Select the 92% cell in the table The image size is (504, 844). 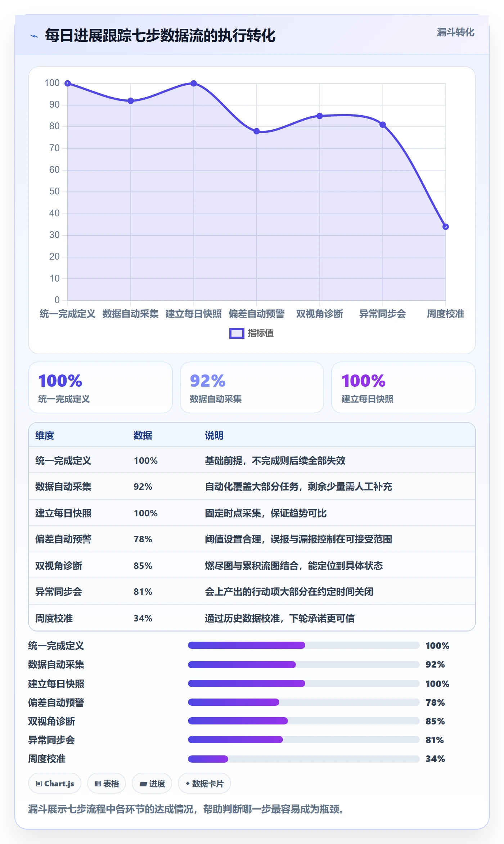coord(143,486)
